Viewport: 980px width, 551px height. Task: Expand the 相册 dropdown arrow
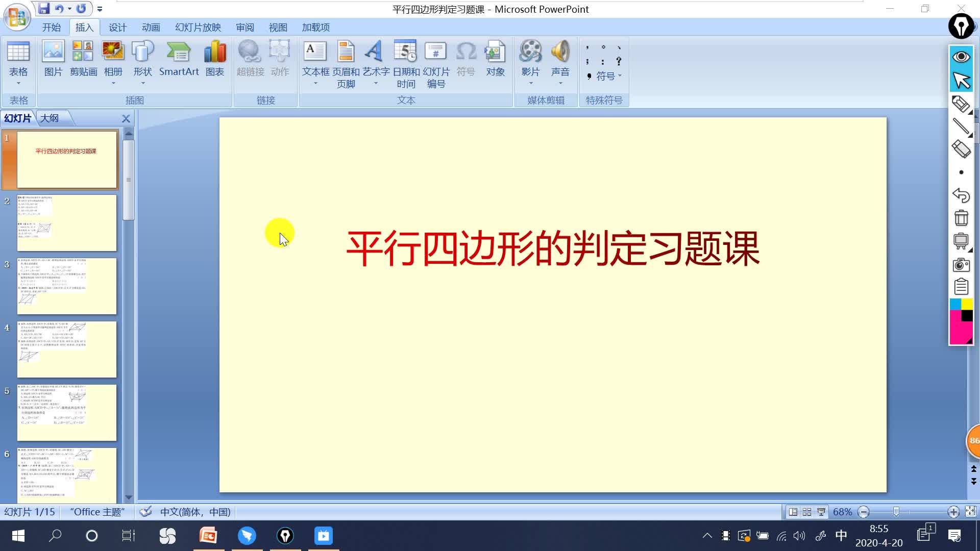click(113, 83)
